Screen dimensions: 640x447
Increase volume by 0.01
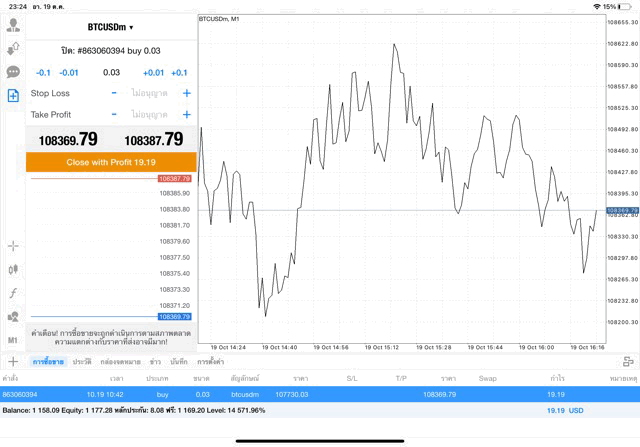tap(153, 73)
